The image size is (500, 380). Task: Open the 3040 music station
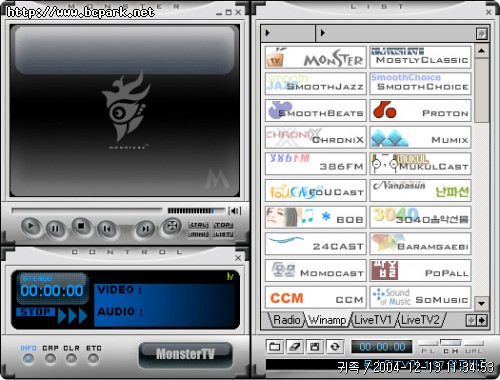click(420, 217)
